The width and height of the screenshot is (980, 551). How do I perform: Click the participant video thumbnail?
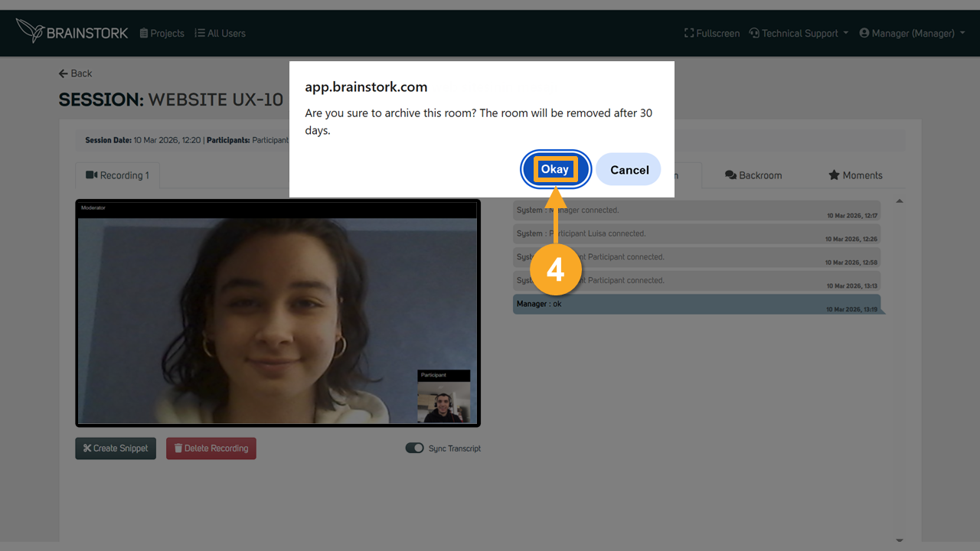point(444,396)
